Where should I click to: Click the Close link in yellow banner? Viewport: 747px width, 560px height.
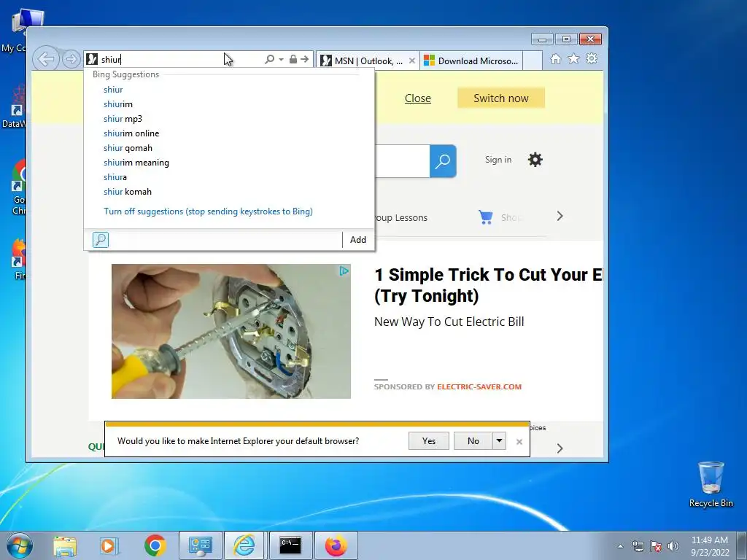point(418,98)
